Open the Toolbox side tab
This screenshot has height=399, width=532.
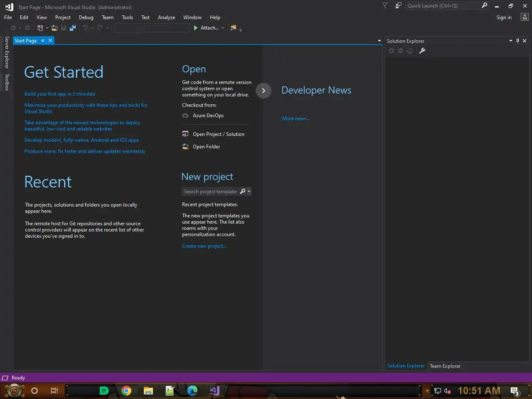pyautogui.click(x=7, y=82)
